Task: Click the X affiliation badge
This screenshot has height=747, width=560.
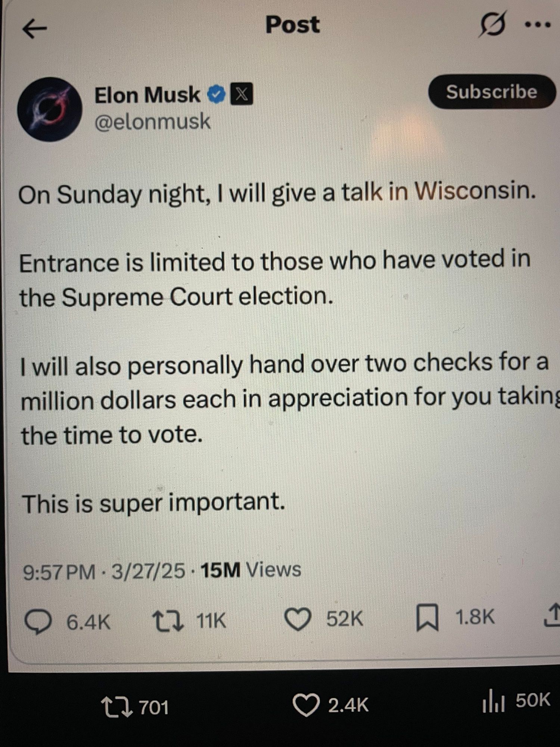Action: click(242, 94)
